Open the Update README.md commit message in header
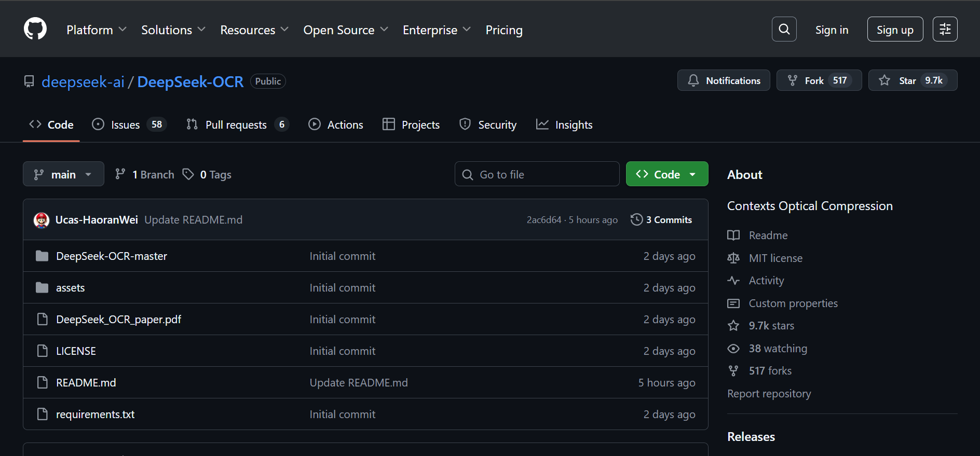The image size is (980, 456). coord(193,220)
